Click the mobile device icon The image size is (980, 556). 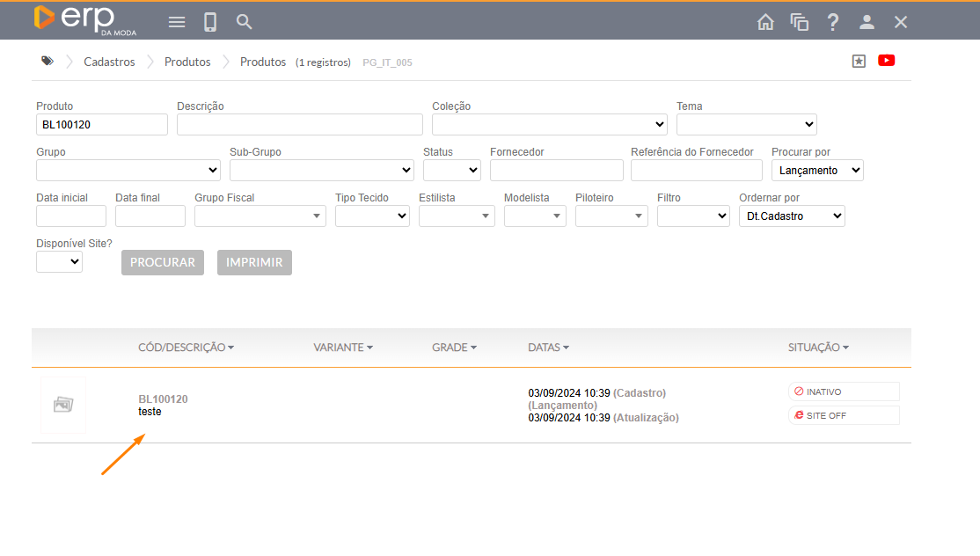point(210,22)
